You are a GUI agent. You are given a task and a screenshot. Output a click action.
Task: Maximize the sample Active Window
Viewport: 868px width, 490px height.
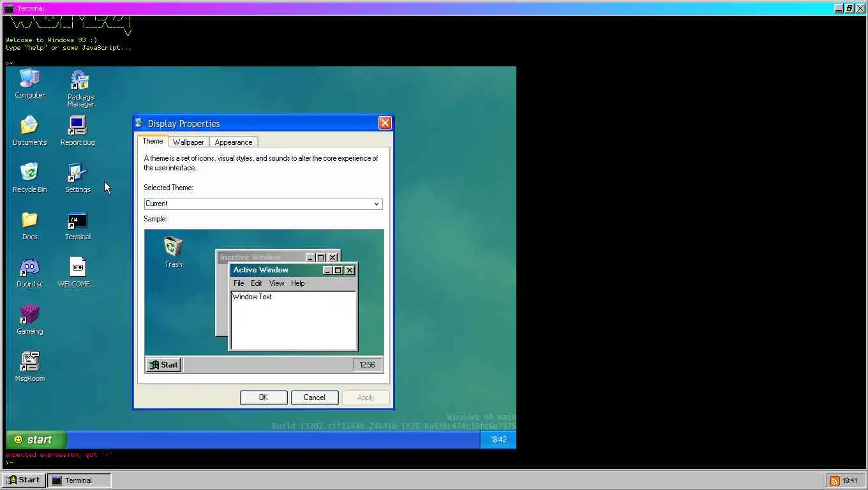pyautogui.click(x=338, y=271)
